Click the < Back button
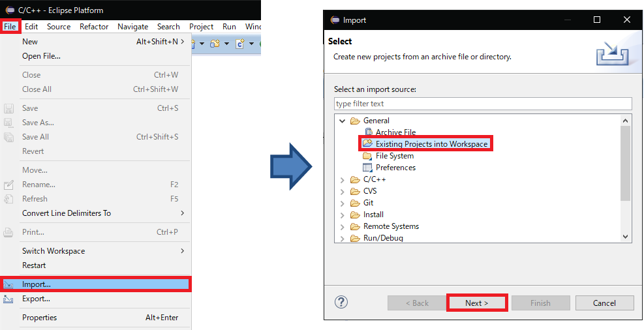 (417, 303)
